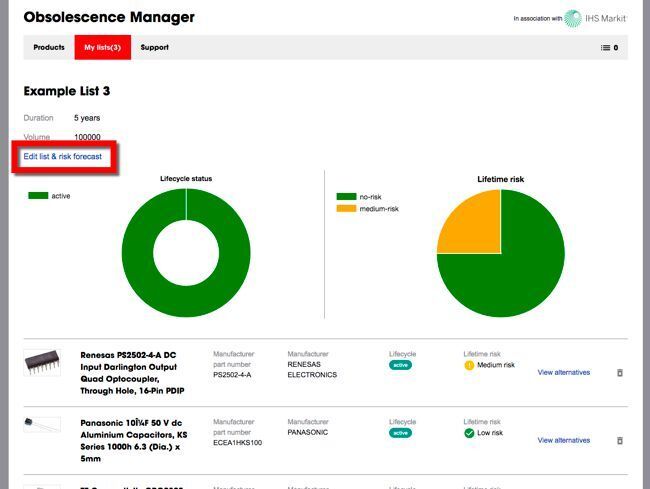Viewport: 650px width, 489px height.
Task: View alternatives for Renesas PS2502-4-A
Action: 564,372
